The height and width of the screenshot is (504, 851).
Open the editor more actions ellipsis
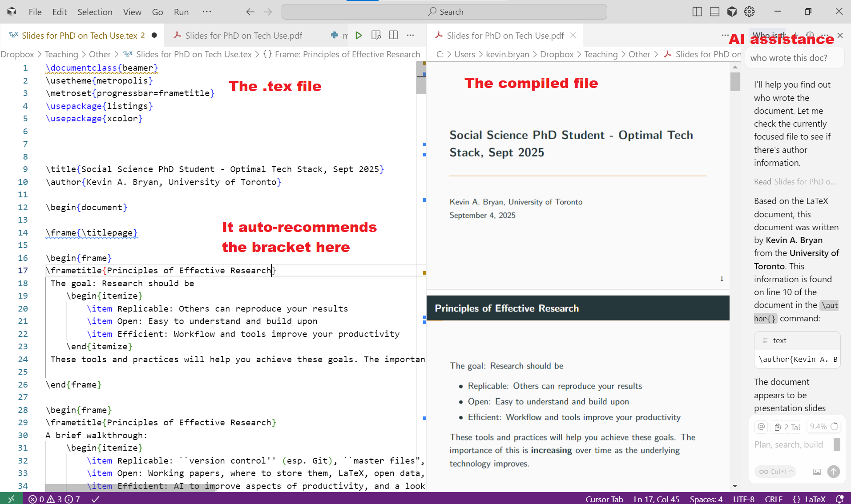coord(411,35)
